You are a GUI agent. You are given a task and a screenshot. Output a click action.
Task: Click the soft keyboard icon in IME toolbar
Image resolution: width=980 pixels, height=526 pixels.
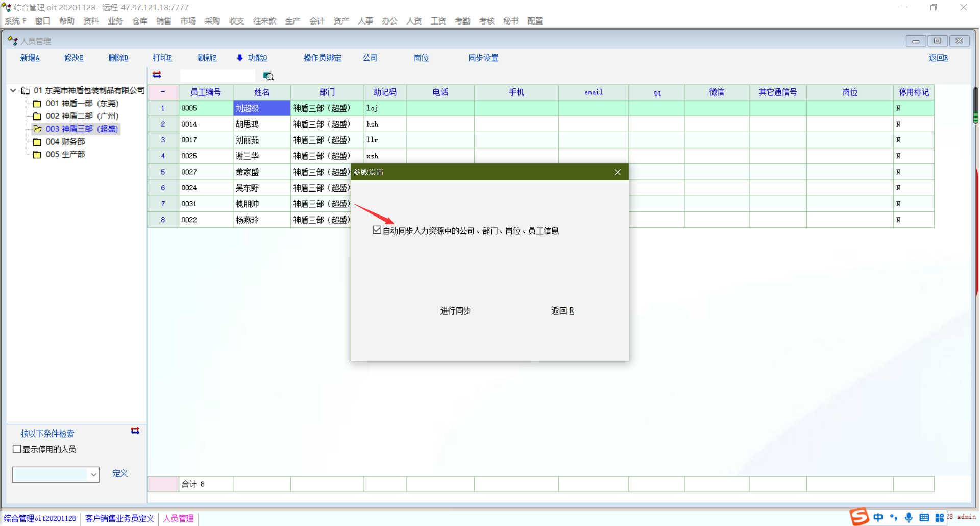pos(924,517)
